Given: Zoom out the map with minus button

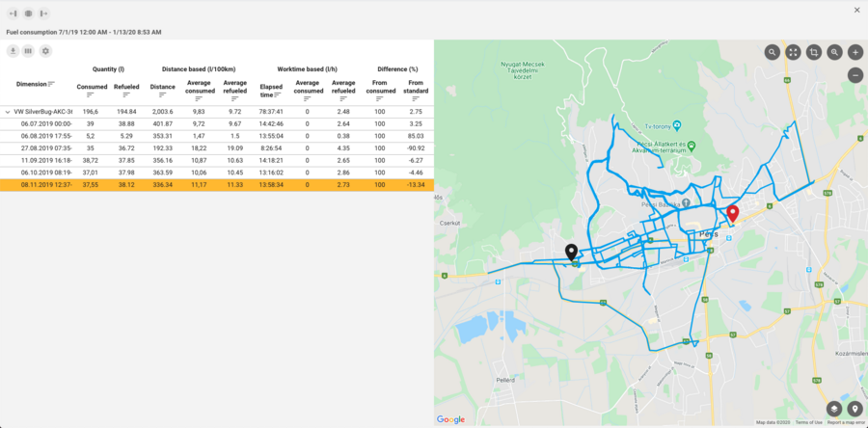Looking at the screenshot, I should point(855,74).
